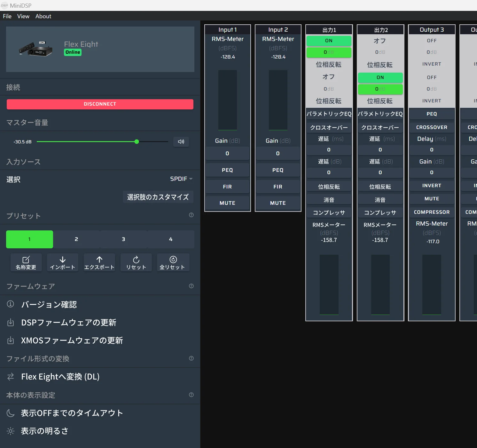
Task: Open the File menu
Action: click(7, 16)
